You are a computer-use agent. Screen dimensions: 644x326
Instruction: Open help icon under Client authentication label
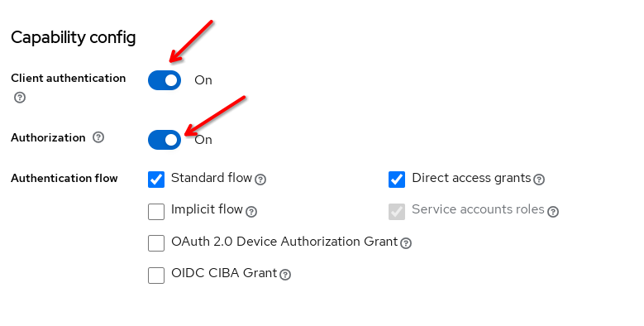(20, 98)
